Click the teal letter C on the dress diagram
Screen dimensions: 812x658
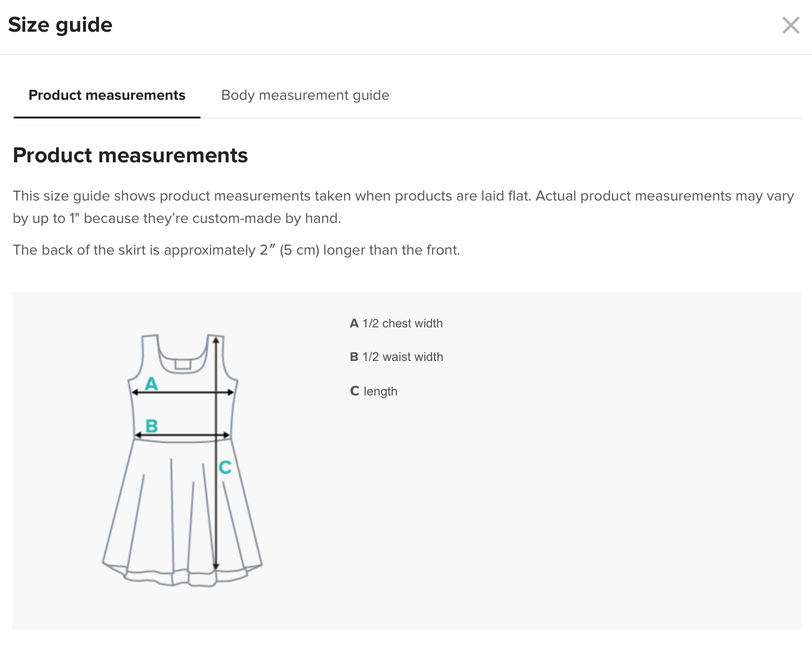tap(225, 467)
